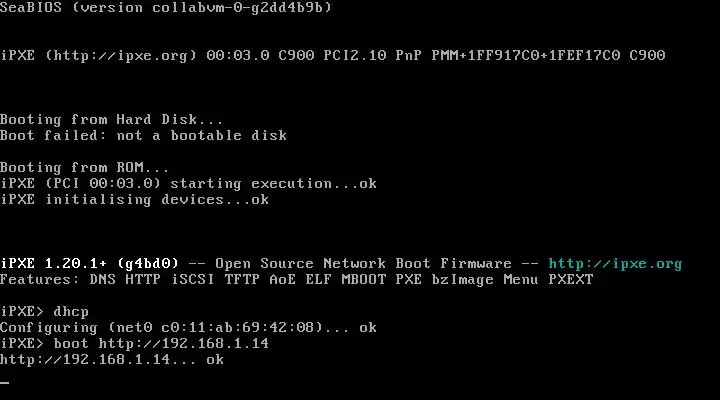The image size is (720, 400).
Task: Click the 'bzImage' feature word
Action: pyautogui.click(x=462, y=280)
